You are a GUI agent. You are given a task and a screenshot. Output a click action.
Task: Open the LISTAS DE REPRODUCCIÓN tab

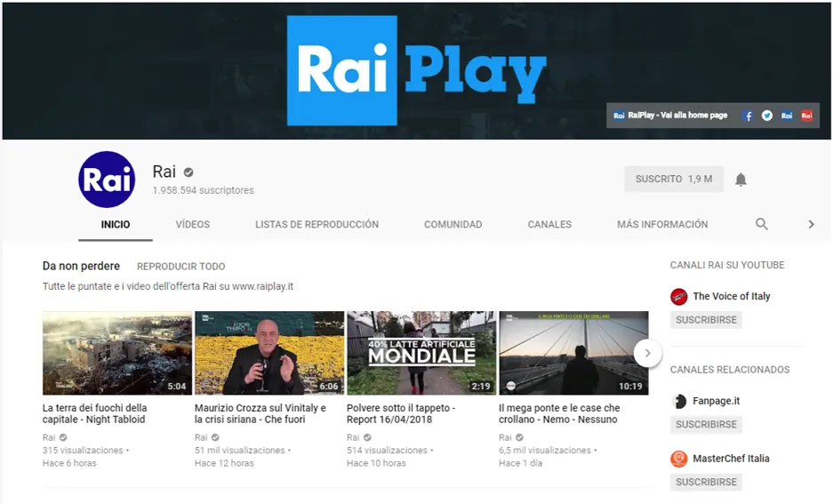[317, 224]
